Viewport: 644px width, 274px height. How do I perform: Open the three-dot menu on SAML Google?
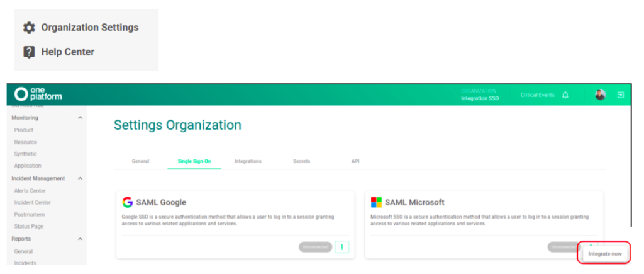tap(342, 247)
